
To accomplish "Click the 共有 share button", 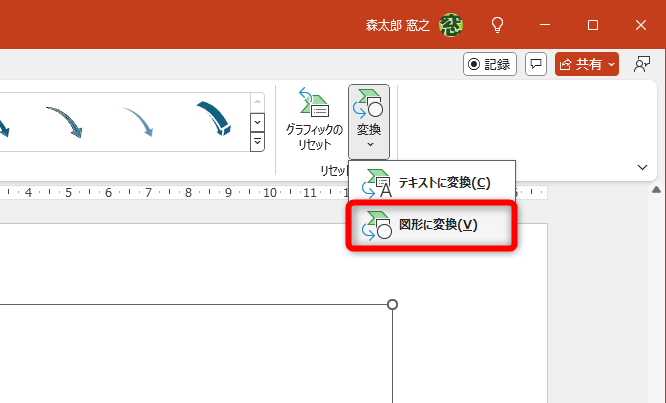I will (587, 64).
